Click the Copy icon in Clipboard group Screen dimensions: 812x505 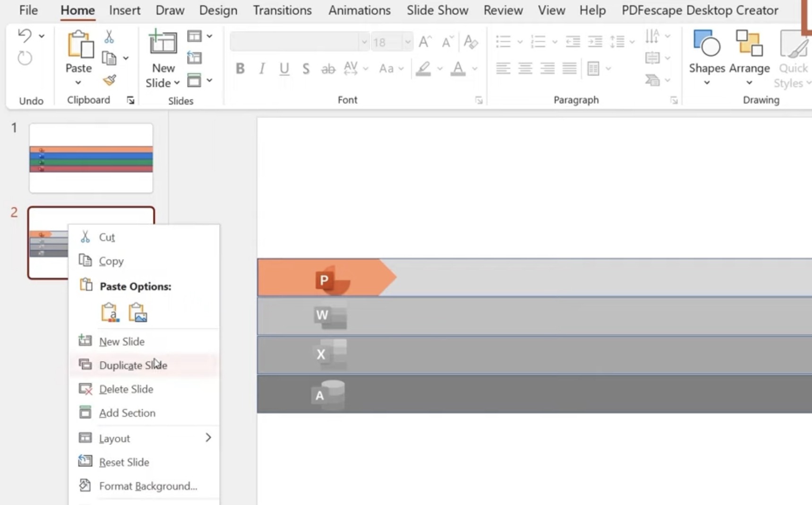tap(109, 59)
